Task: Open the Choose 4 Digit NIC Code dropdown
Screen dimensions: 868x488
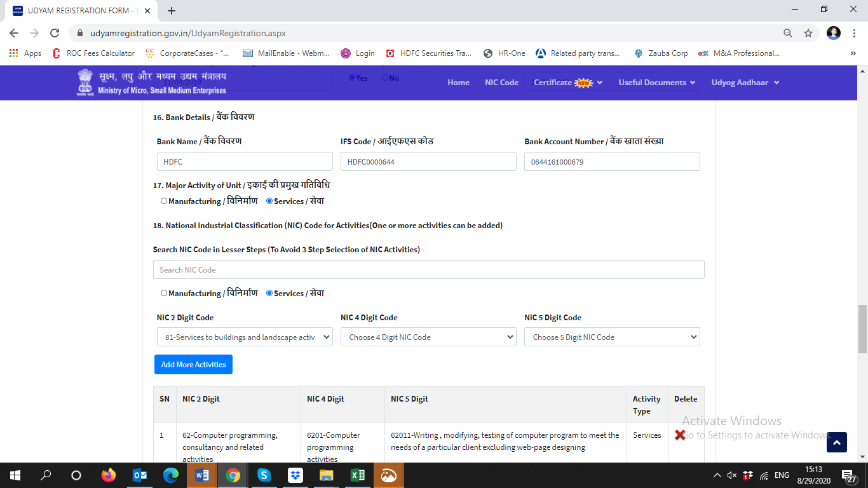Action: pos(428,337)
